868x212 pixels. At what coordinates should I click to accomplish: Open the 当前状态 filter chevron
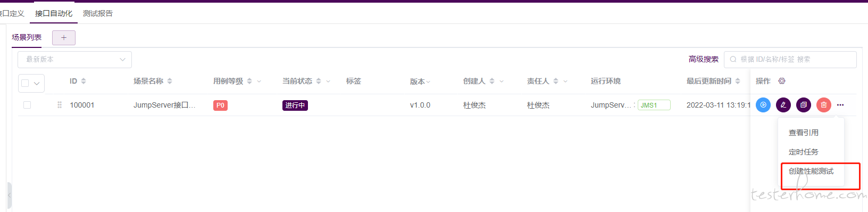pos(328,81)
